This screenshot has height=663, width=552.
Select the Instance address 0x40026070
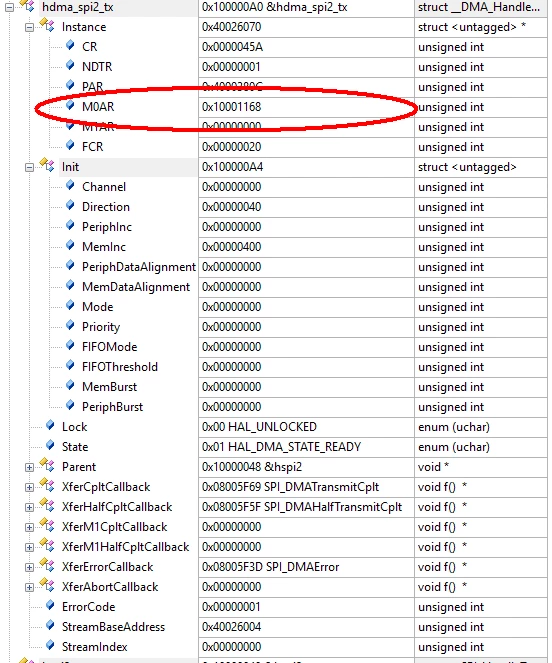pyautogui.click(x=231, y=27)
